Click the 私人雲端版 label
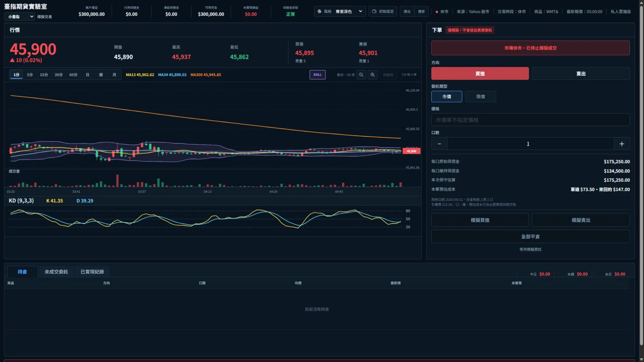Viewport: 644px width, 362px height. (620, 11)
